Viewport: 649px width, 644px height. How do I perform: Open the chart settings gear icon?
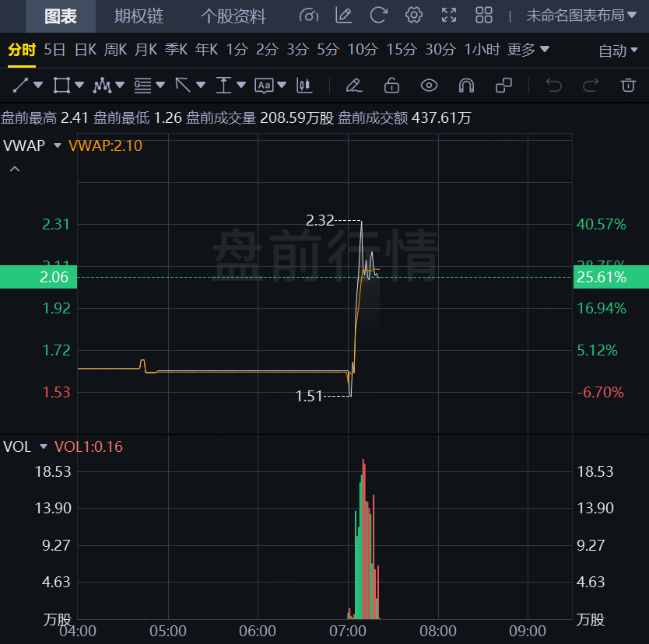414,15
